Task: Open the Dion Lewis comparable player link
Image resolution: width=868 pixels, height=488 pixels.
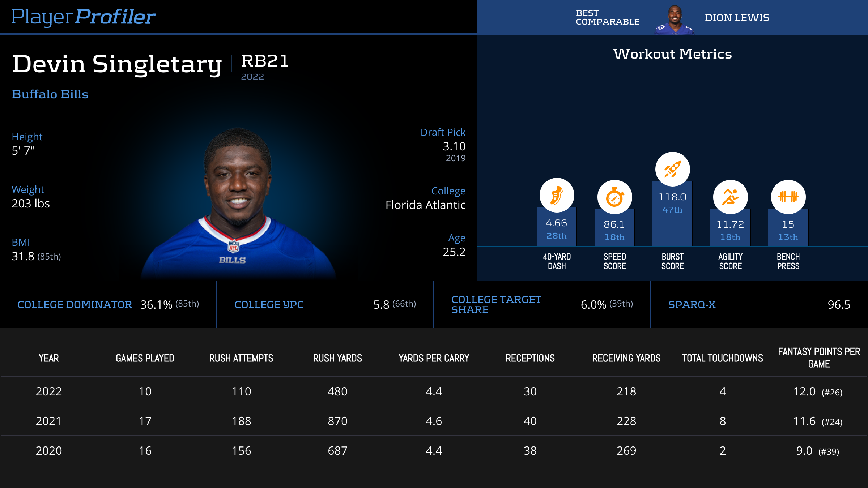Action: [737, 18]
